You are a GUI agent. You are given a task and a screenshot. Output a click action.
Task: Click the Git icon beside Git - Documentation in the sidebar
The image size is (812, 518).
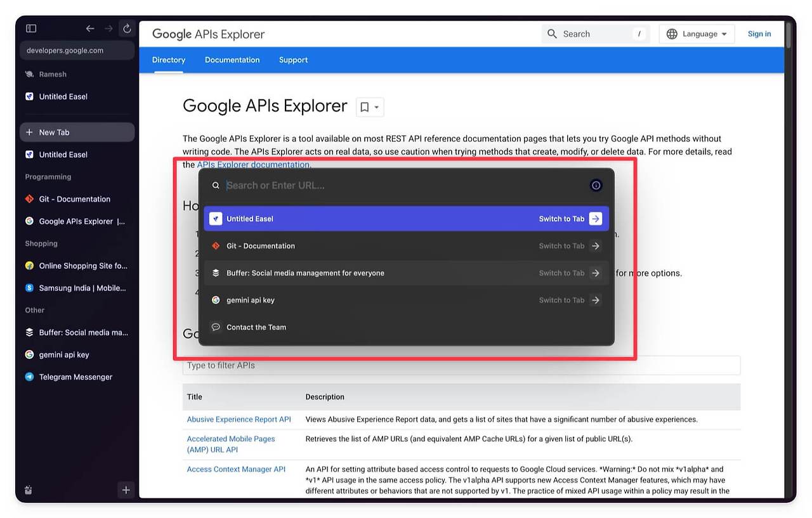tap(29, 199)
